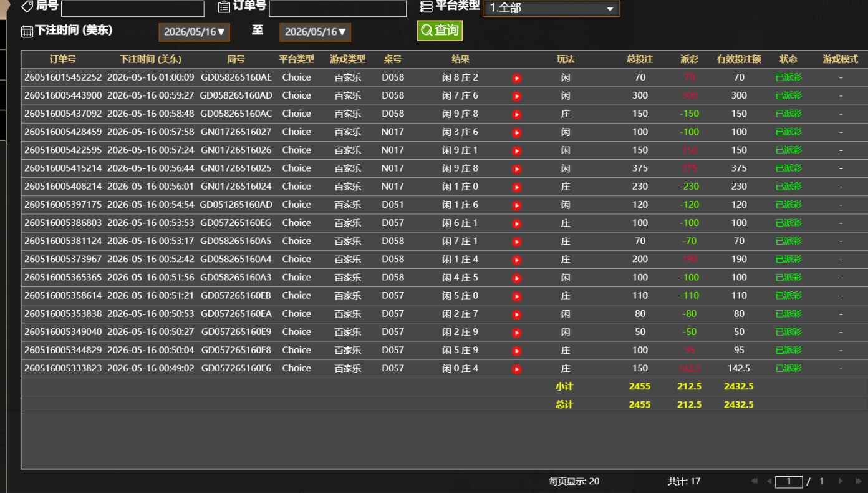Play video for order 260516005344829
This screenshot has height=493, width=868.
click(x=516, y=350)
